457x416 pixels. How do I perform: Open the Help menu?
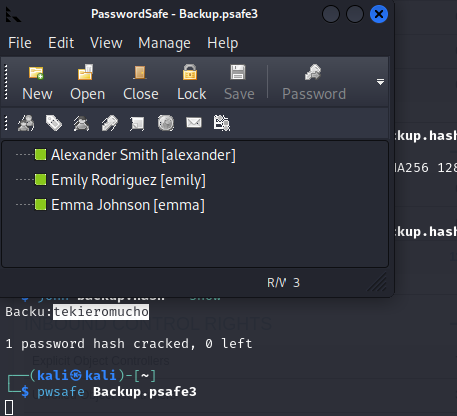223,43
